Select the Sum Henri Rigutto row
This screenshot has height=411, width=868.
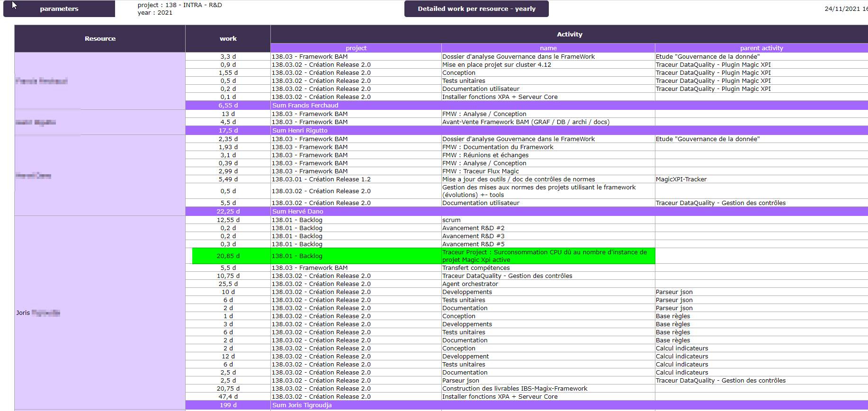[x=300, y=131]
